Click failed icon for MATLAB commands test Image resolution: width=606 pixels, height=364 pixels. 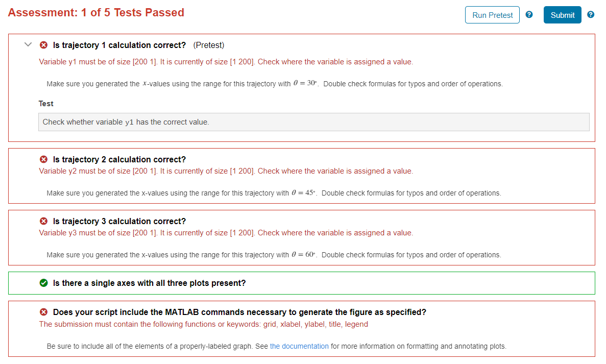[44, 312]
